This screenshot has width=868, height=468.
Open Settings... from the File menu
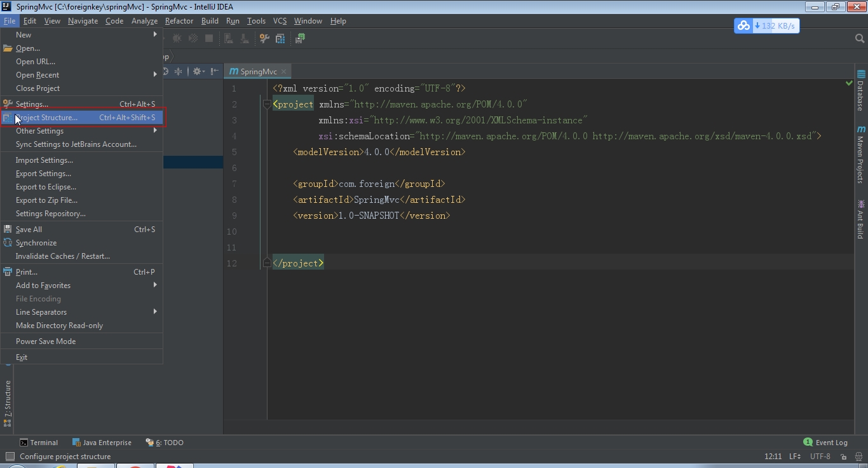(81, 104)
